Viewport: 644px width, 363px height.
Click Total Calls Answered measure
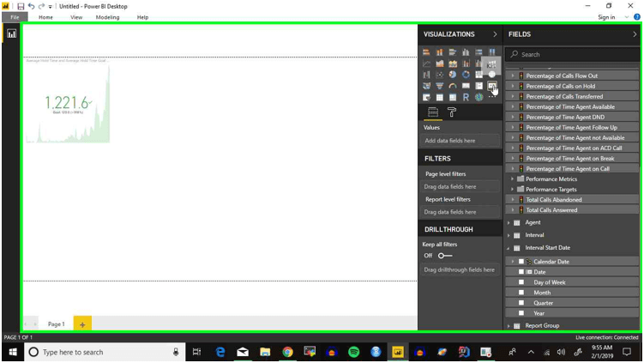click(x=551, y=209)
